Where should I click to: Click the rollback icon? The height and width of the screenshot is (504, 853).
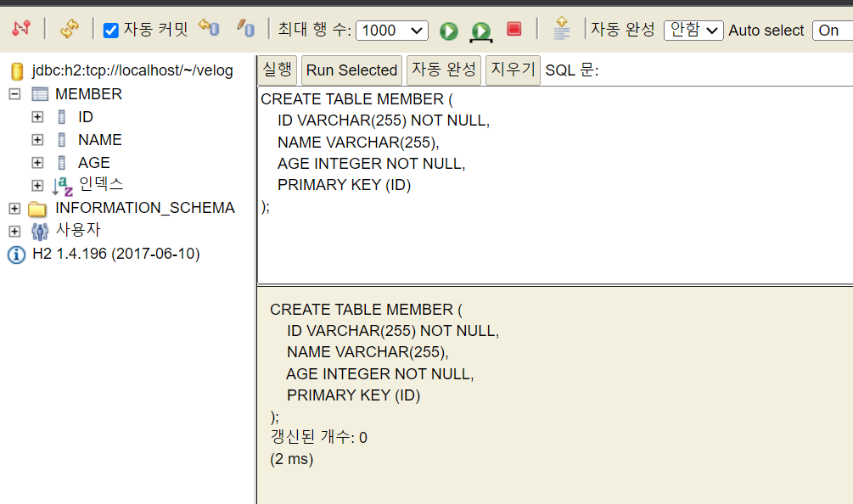click(x=209, y=27)
